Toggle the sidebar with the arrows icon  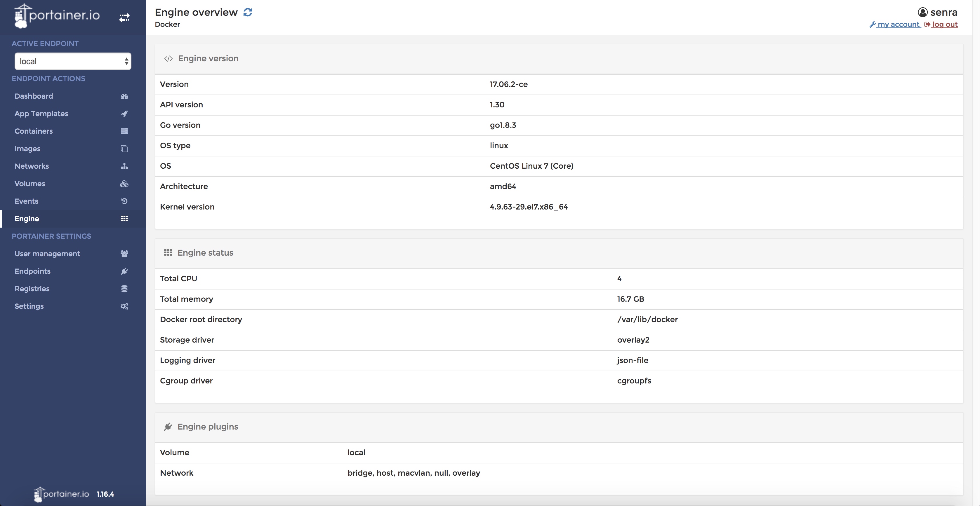[x=124, y=18]
